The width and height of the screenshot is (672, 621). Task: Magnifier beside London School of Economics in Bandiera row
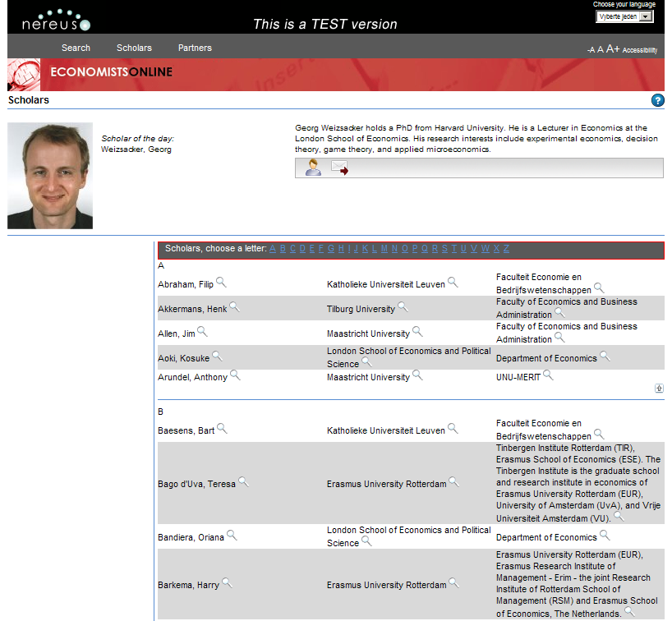[367, 541]
